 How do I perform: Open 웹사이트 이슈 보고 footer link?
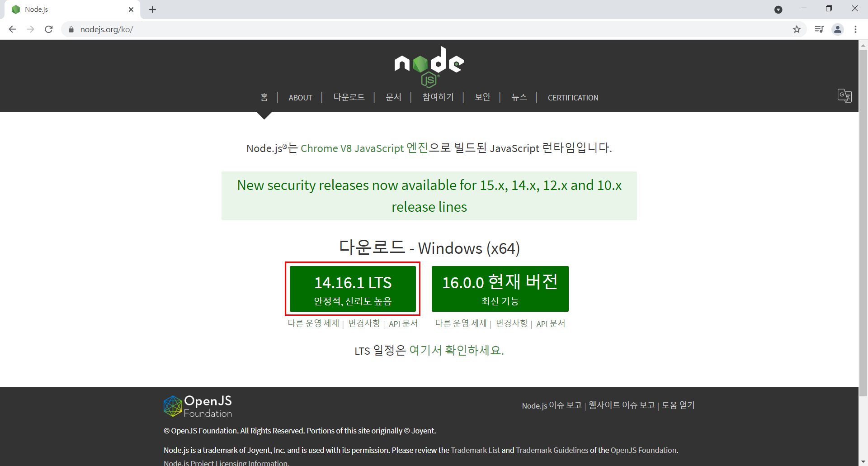click(622, 405)
